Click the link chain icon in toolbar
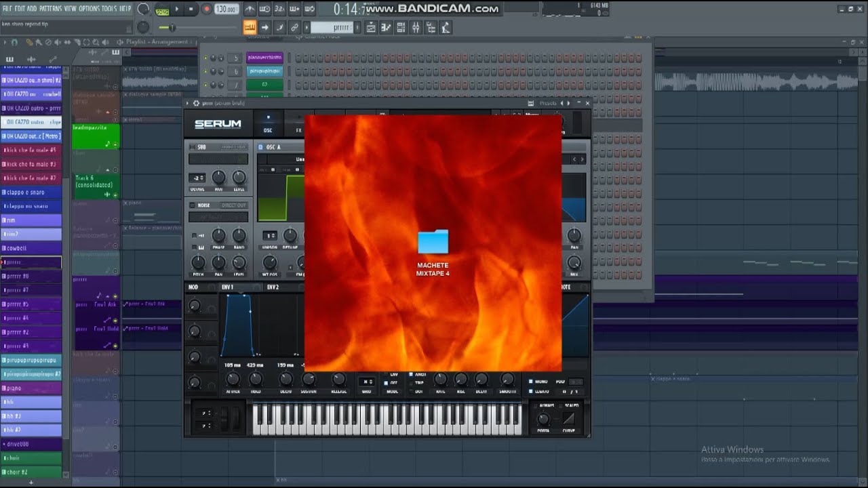This screenshot has width=868, height=488. pyautogui.click(x=294, y=28)
